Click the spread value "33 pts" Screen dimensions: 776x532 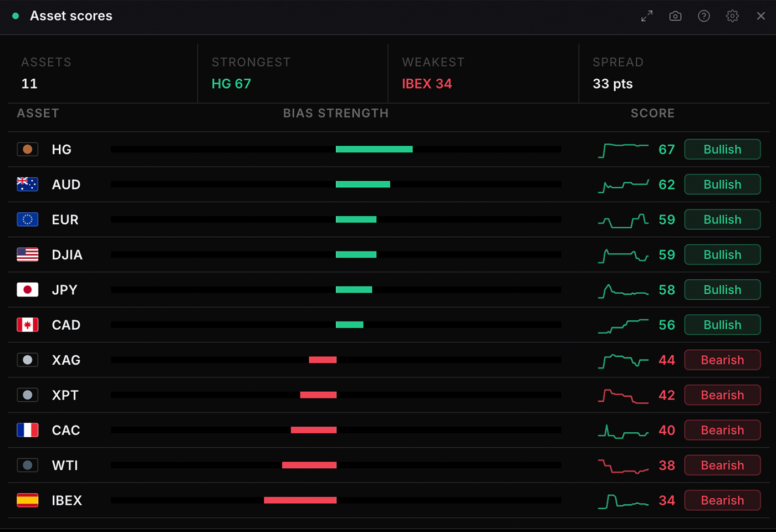(x=612, y=84)
